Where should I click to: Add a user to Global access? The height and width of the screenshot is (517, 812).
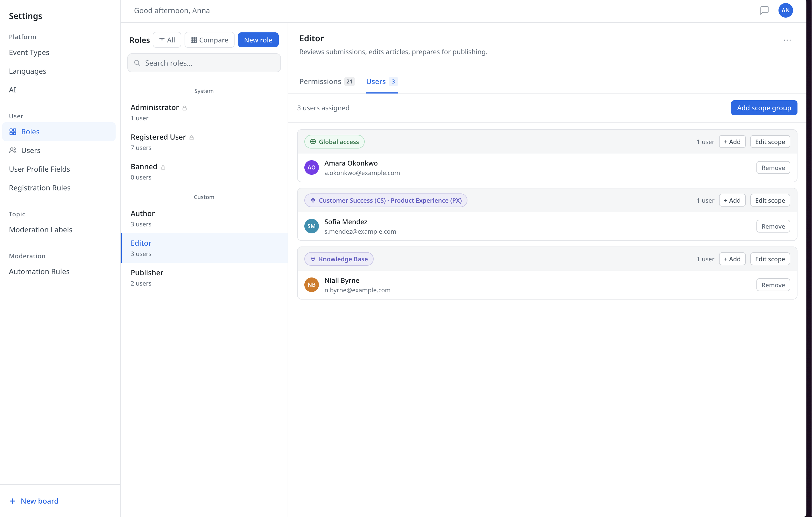[732, 142]
